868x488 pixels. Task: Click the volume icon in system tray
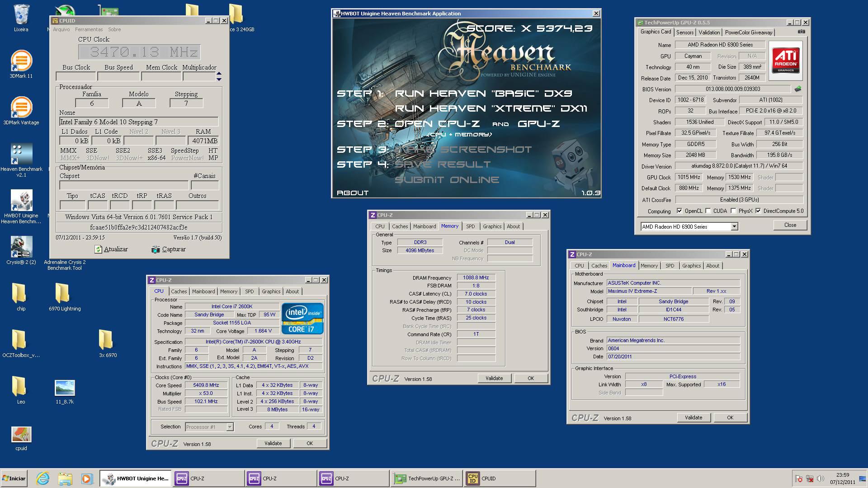(x=821, y=479)
